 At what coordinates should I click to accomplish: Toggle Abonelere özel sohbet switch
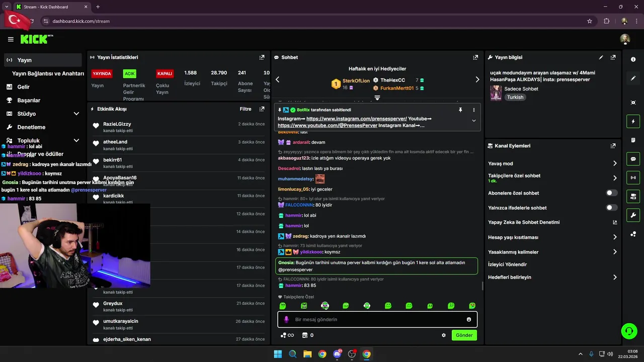pyautogui.click(x=611, y=193)
